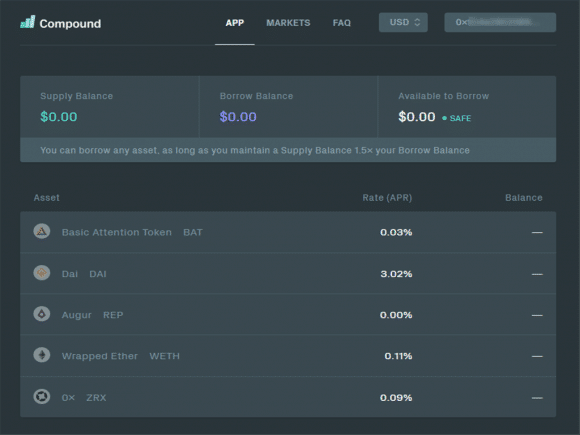Click the BAT ticker symbol
The height and width of the screenshot is (435, 580).
(193, 232)
